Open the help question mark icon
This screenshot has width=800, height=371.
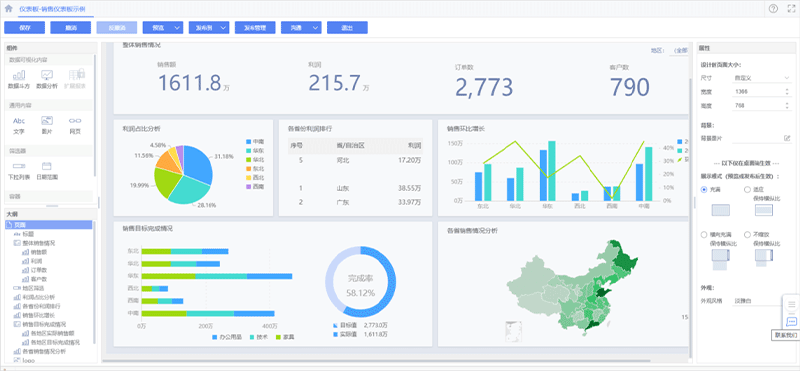pyautogui.click(x=773, y=8)
